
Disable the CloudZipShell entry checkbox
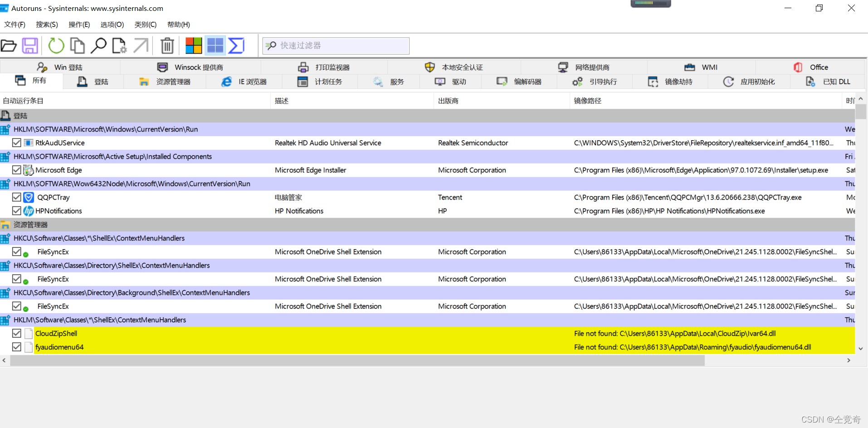click(17, 333)
